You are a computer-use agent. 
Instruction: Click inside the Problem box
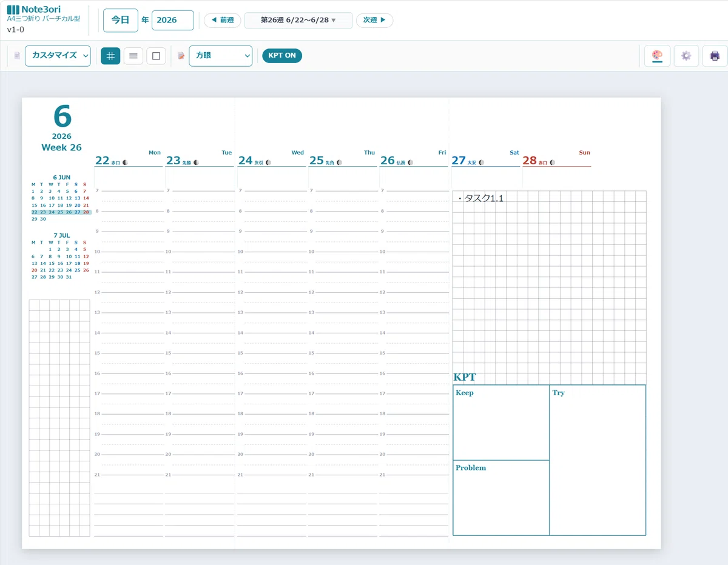click(501, 498)
